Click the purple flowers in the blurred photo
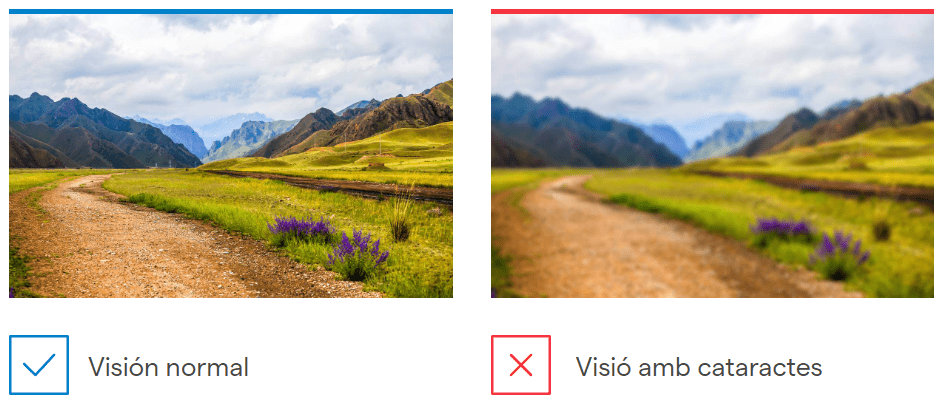 810,245
